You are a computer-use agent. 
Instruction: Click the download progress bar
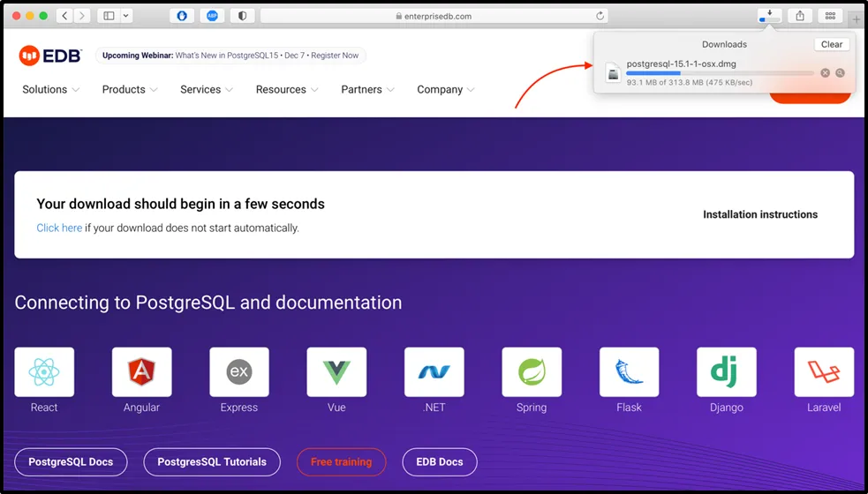coord(720,73)
